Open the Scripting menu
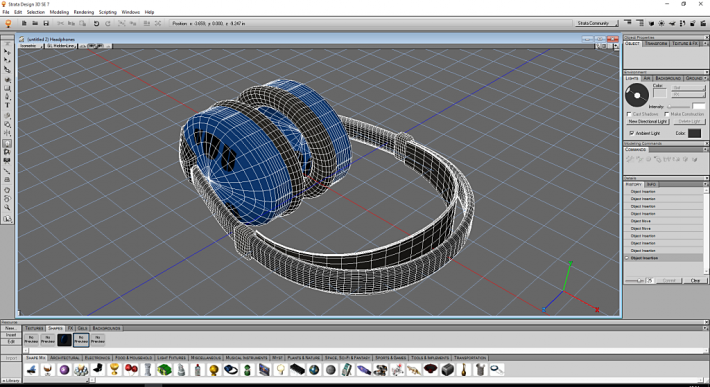Screen dimensions: 710x387 coord(108,12)
